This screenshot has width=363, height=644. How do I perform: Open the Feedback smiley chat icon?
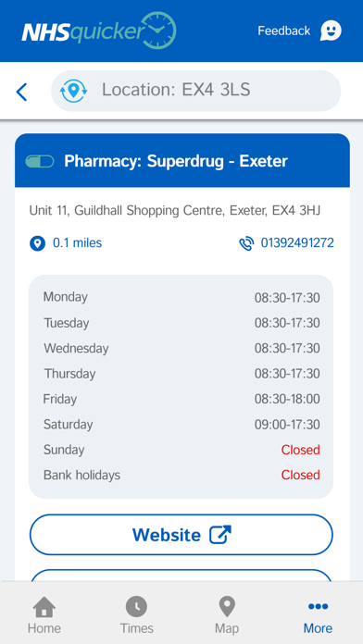[331, 31]
